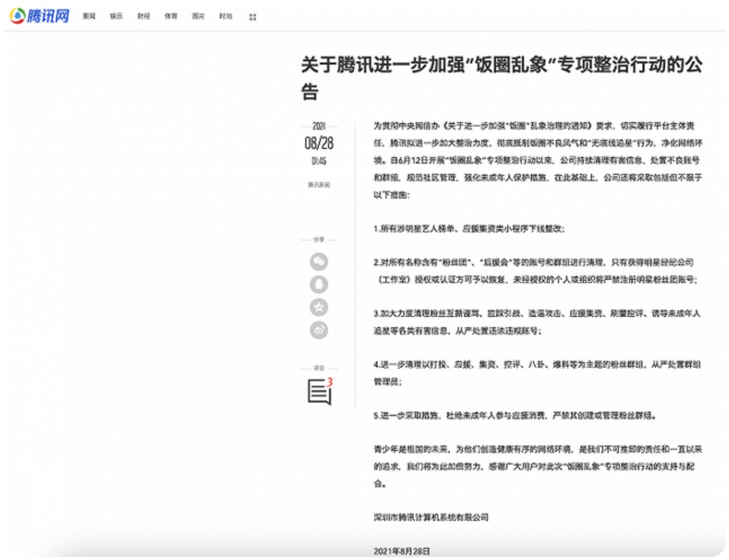Viewport: 729px width, 560px height.
Task: Open the 要闻 news channel
Action: [89, 17]
